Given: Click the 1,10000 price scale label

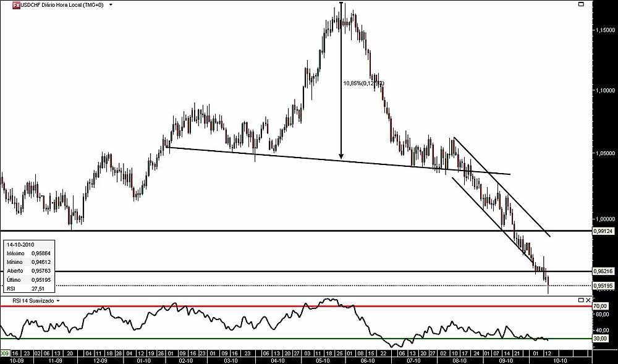Looking at the screenshot, I should click(x=604, y=90).
